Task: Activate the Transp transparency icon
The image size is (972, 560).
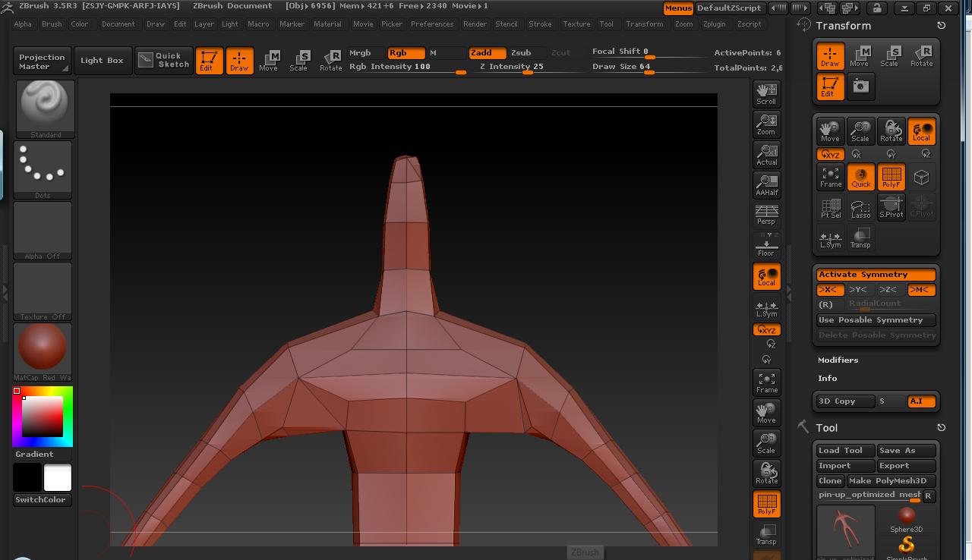Action: pyautogui.click(x=766, y=533)
